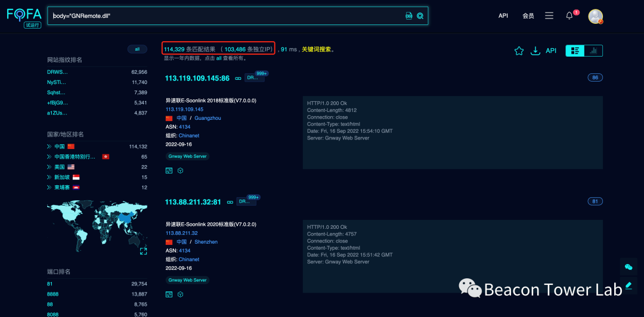Expand the 中国 country entry
The width and height of the screenshot is (644, 317).
49,146
